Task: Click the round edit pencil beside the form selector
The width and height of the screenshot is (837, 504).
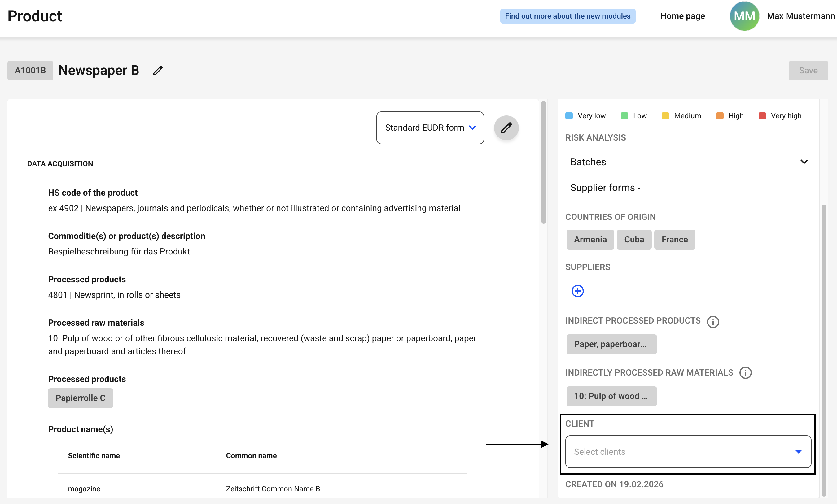Action: pos(506,128)
